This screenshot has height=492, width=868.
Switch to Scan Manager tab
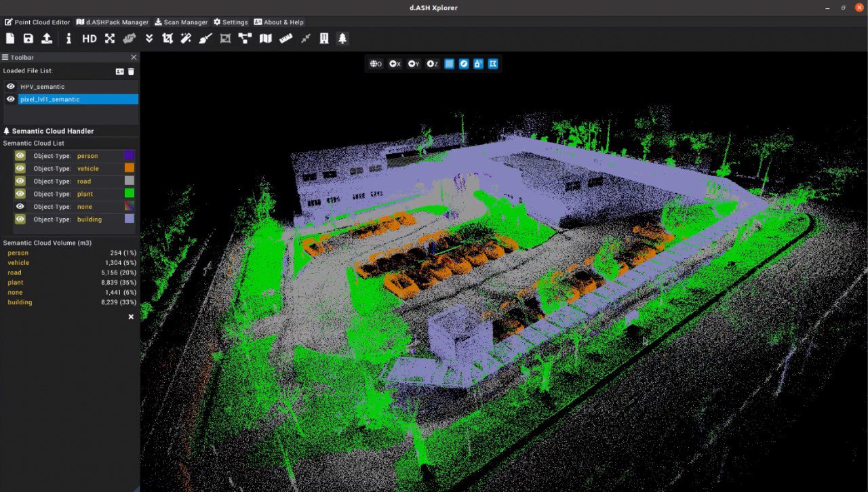(181, 22)
